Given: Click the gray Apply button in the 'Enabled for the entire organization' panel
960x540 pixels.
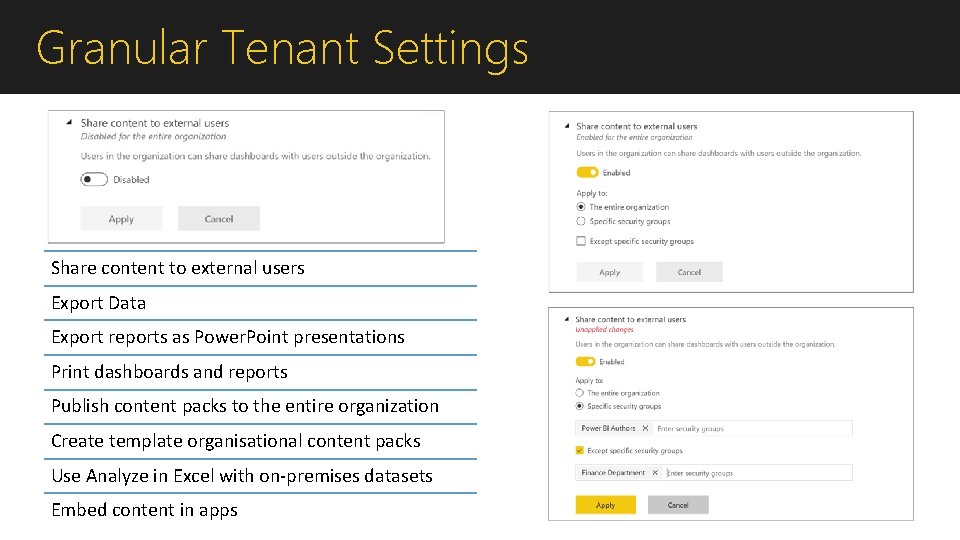Looking at the screenshot, I should (x=609, y=272).
